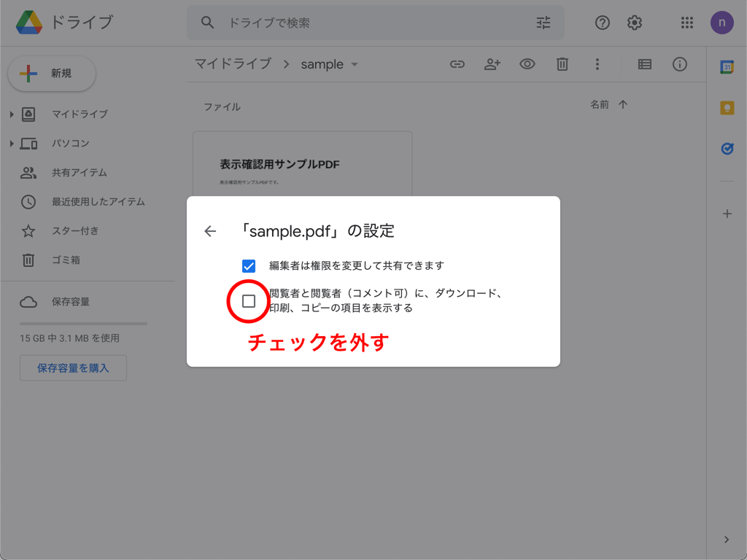Image resolution: width=747 pixels, height=560 pixels.
Task: Click the ドライブで検索 search field
Action: [365, 23]
